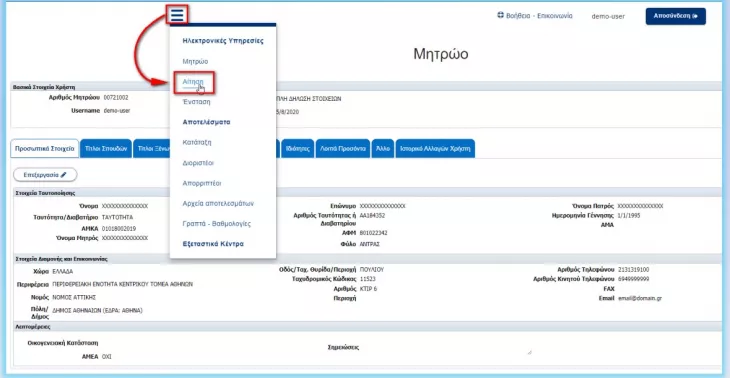Switch to Ιστορικό Αλλαγών Χρήστη tab
This screenshot has width=730, height=378.
point(435,149)
